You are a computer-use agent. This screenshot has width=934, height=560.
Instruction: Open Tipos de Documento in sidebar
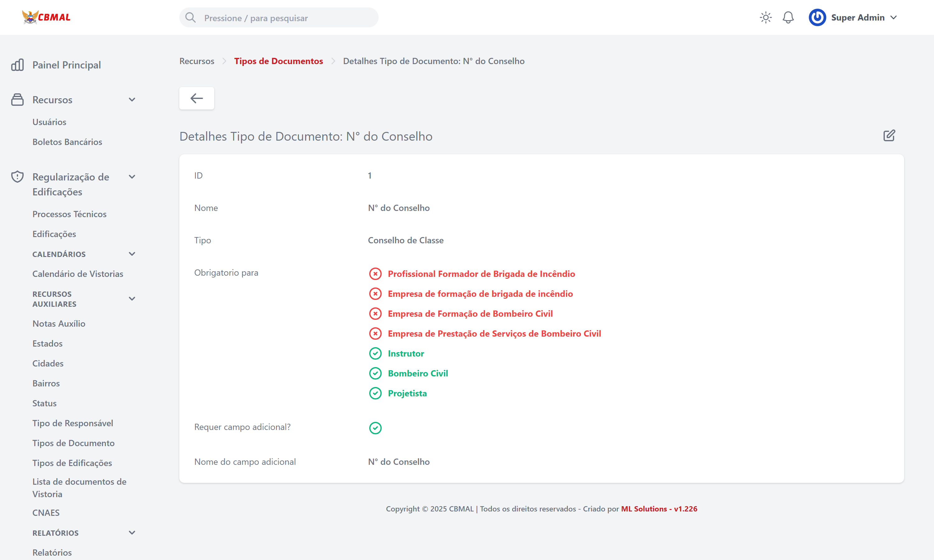pos(73,443)
